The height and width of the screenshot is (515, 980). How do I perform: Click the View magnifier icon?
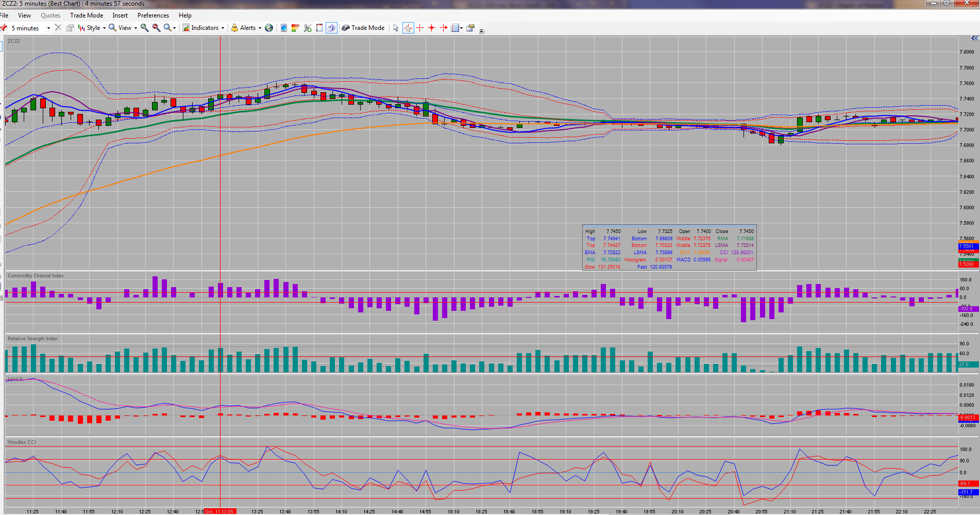coord(112,28)
